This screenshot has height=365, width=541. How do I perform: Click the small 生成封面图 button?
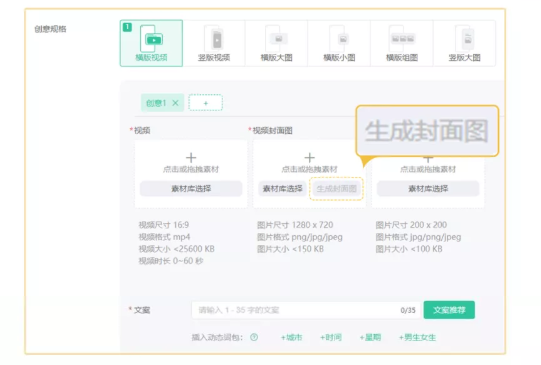tap(336, 188)
